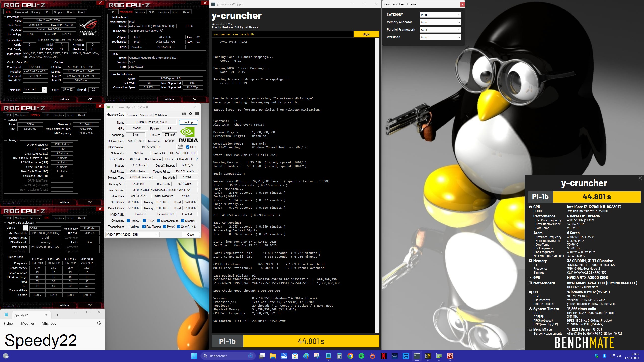The width and height of the screenshot is (644, 362).
Task: Launch Paint from the taskbar
Action: coord(306,356)
